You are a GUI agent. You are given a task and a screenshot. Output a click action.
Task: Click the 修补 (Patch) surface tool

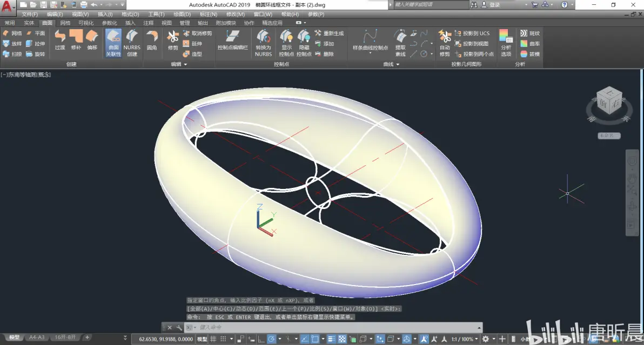coord(76,40)
